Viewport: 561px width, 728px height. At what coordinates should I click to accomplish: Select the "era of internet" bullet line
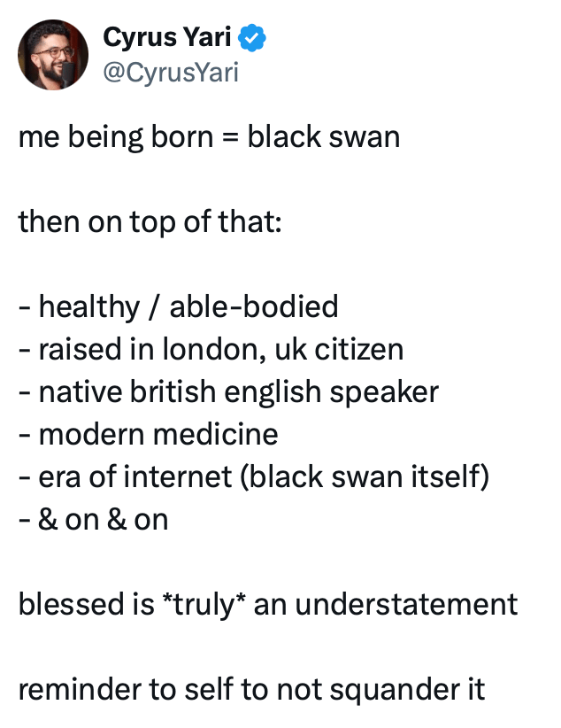(x=253, y=476)
